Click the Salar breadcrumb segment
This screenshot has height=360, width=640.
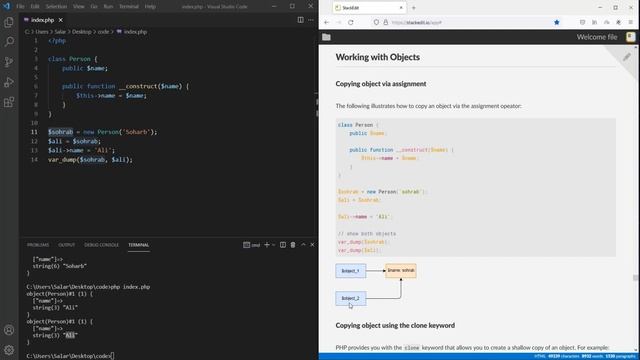(x=60, y=32)
